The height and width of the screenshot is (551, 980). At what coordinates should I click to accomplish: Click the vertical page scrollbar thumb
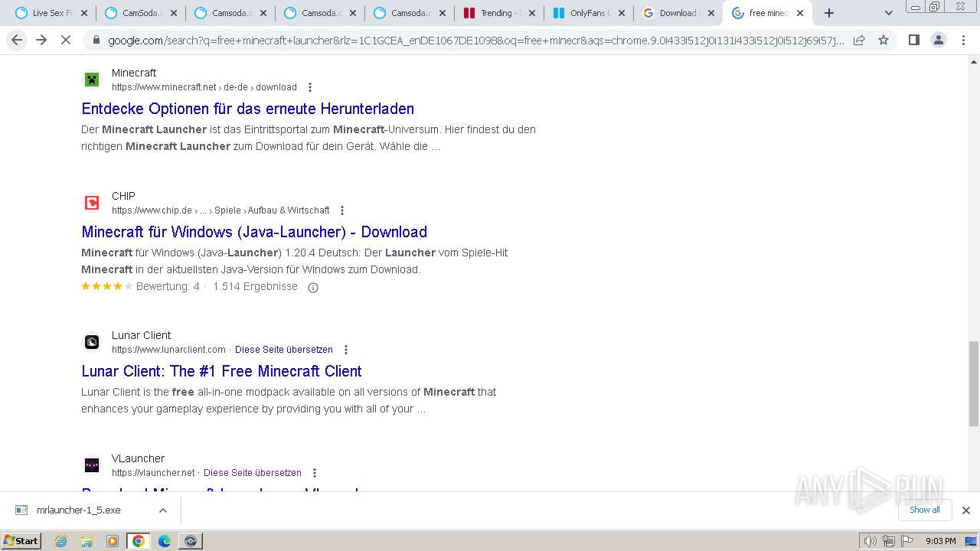point(973,383)
